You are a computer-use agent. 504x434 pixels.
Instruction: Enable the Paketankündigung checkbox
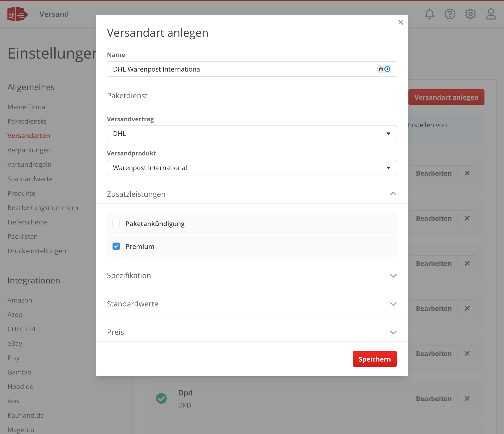116,224
